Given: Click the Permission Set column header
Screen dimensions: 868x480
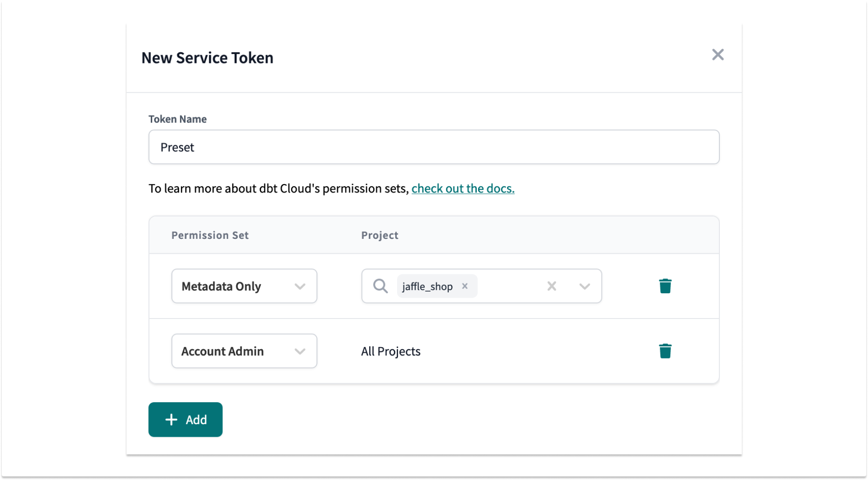Looking at the screenshot, I should coord(210,235).
